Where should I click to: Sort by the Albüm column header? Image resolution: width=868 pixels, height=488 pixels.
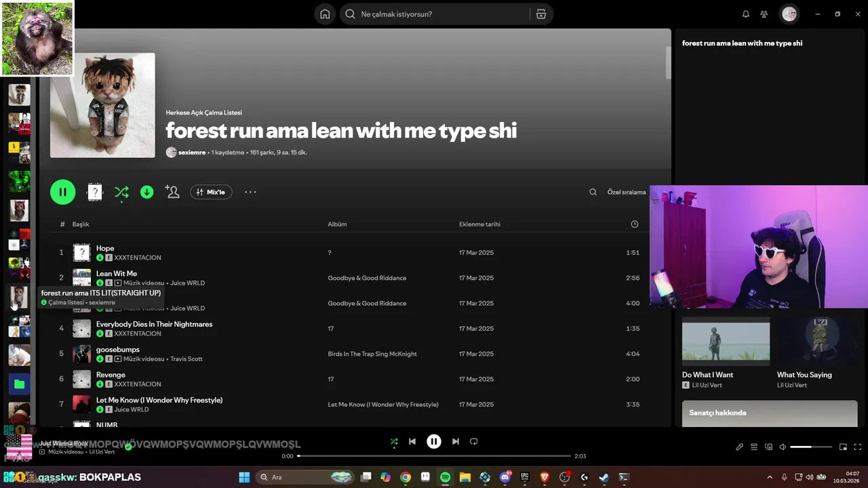[337, 224]
